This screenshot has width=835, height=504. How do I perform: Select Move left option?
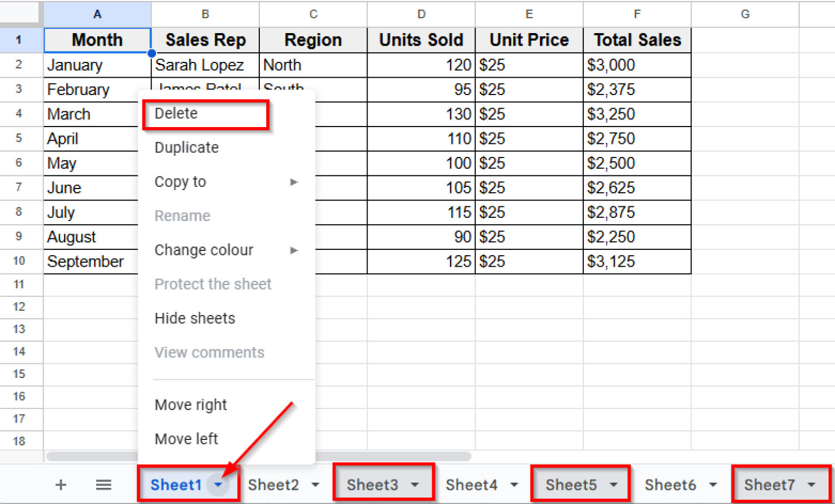click(x=186, y=439)
